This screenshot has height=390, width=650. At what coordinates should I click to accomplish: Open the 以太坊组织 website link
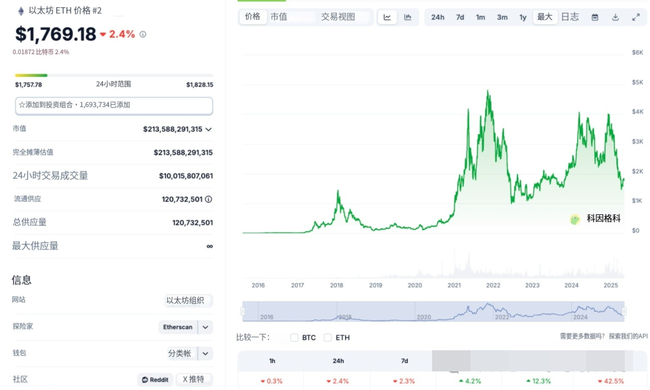pos(185,300)
